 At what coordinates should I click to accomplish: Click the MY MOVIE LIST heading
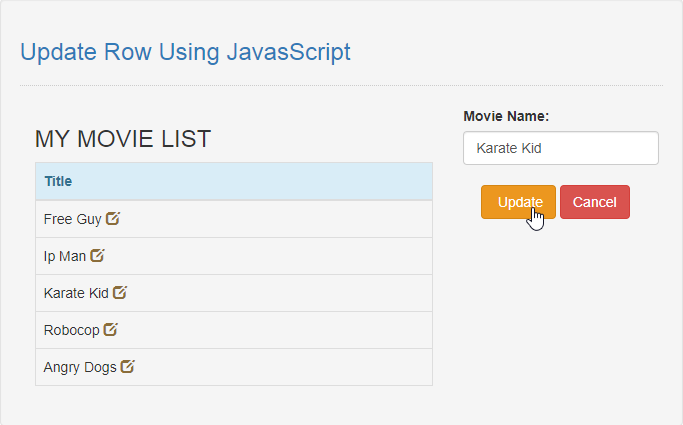click(x=123, y=139)
